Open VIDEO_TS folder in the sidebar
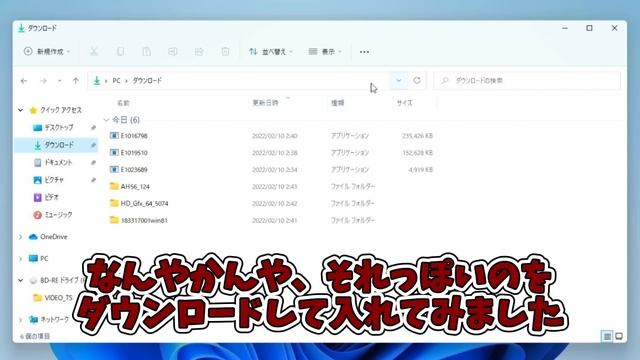The width and height of the screenshot is (640, 360). point(58,298)
